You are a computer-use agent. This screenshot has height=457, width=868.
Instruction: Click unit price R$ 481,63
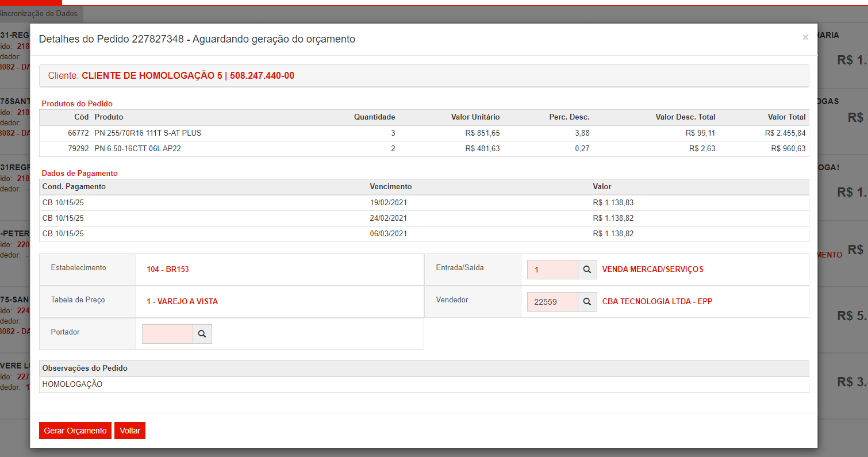(x=482, y=148)
